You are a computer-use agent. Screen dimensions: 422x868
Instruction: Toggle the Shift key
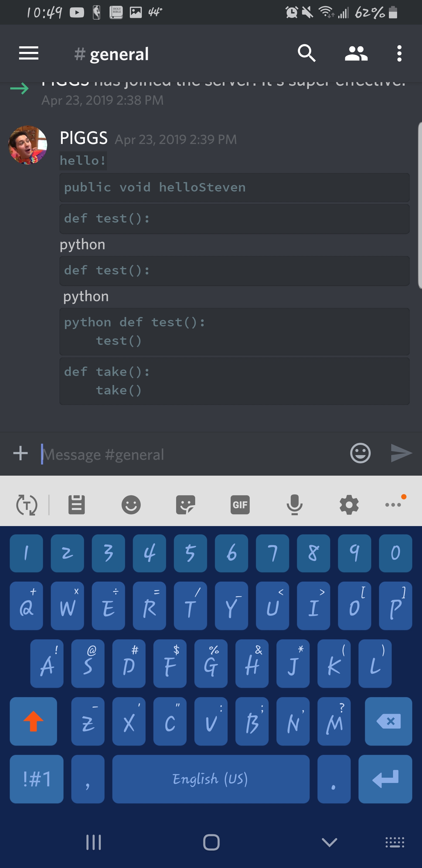33,721
